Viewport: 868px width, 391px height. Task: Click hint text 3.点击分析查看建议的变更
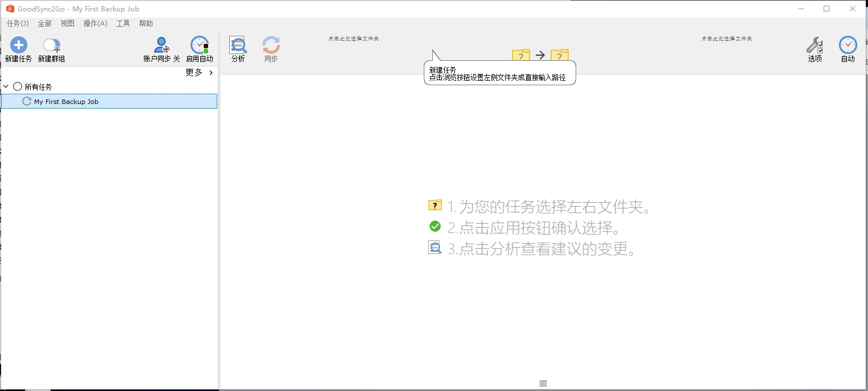(x=542, y=249)
